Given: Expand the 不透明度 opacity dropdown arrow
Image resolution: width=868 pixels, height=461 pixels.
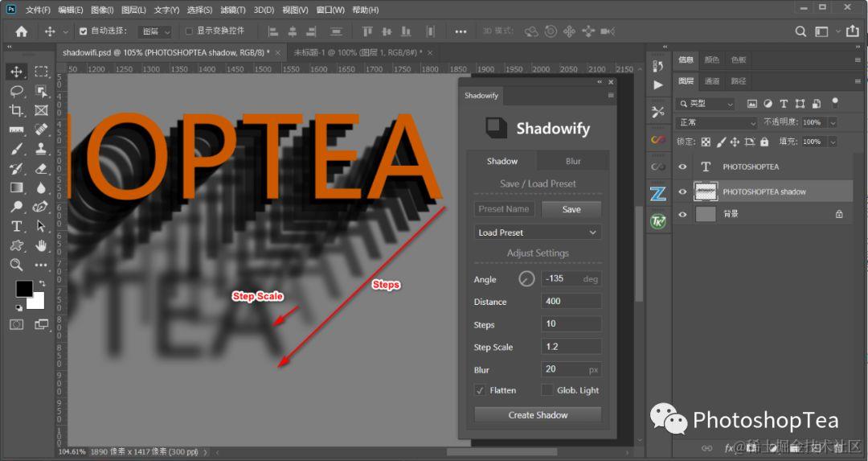Looking at the screenshot, I should point(833,122).
